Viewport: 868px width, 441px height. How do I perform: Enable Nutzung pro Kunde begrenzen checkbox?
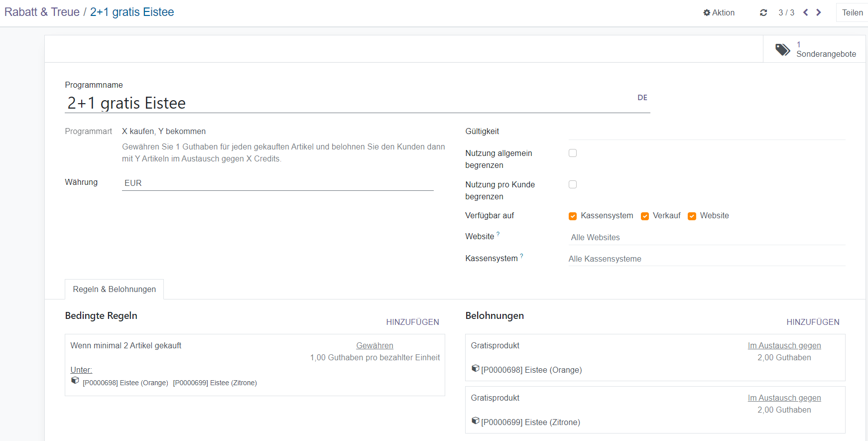click(x=573, y=184)
